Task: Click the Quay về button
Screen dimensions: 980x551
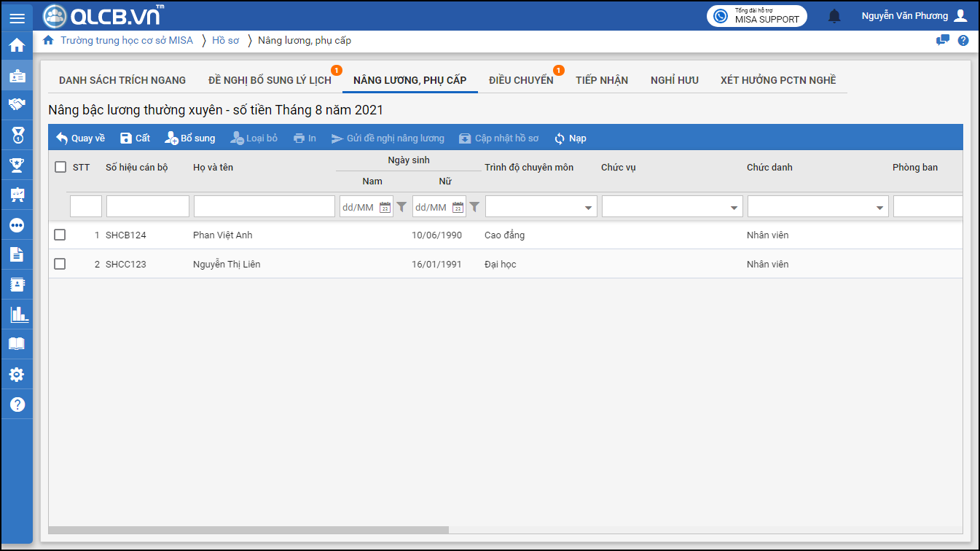Action: tap(80, 138)
